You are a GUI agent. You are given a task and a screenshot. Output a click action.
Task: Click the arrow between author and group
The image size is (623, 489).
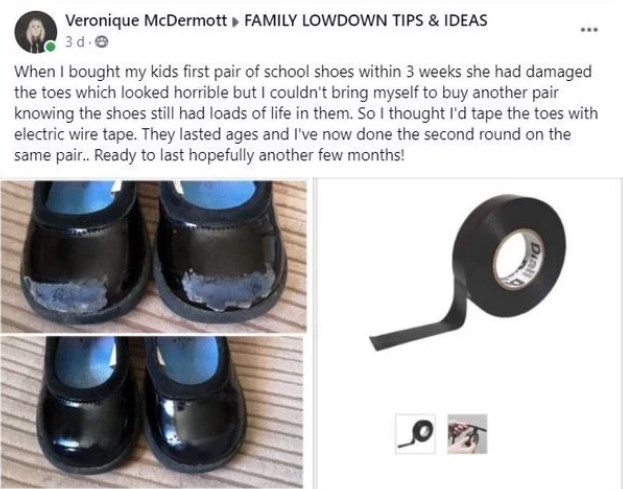(235, 22)
